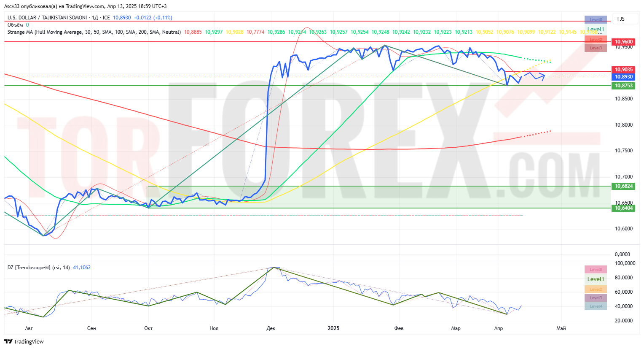Click the green 10,6404 price label
The image size is (644, 349).
coord(623,208)
